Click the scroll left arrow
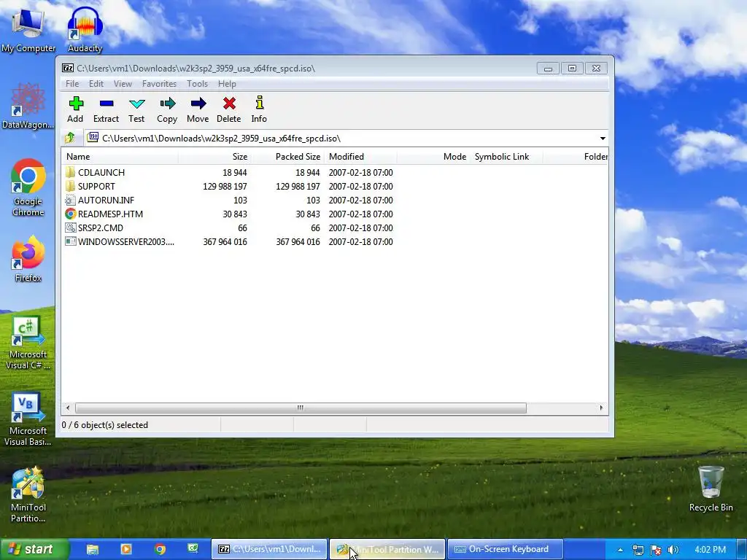This screenshot has width=747, height=560. 68,408
